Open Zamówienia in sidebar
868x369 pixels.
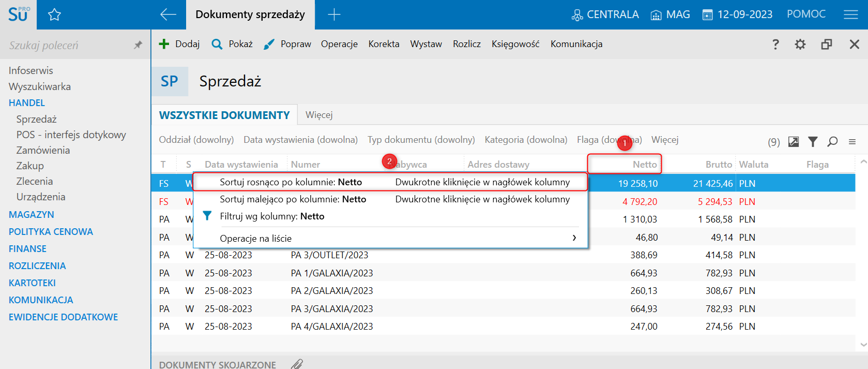(43, 150)
